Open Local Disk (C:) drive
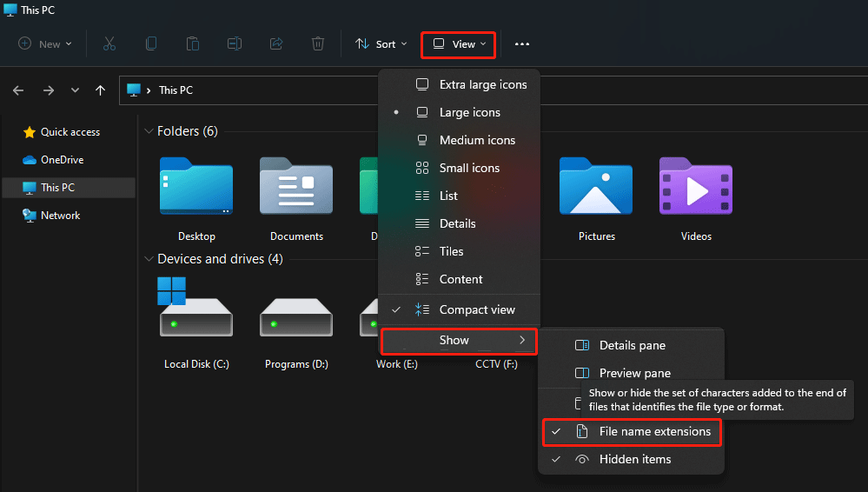868x492 pixels. [196, 319]
